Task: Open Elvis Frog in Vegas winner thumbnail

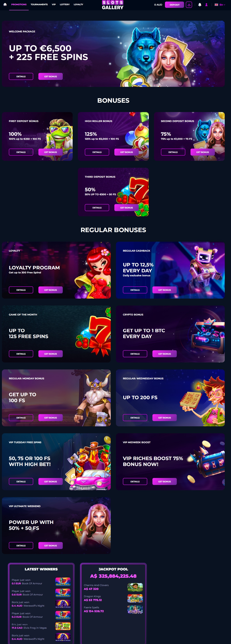Action: coord(63,626)
